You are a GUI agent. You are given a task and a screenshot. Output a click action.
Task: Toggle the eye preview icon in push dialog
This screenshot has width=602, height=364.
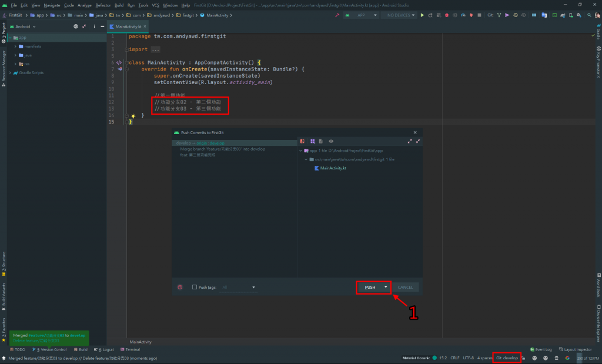point(331,141)
